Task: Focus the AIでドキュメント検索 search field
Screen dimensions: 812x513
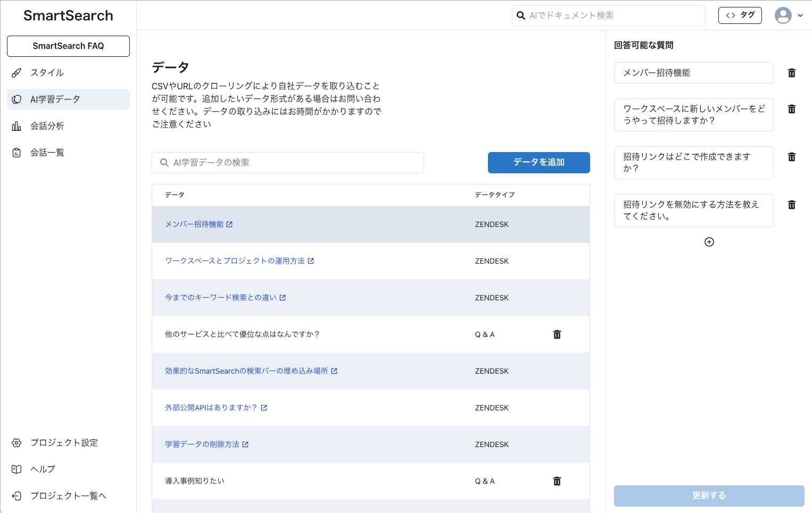Action: coord(609,15)
